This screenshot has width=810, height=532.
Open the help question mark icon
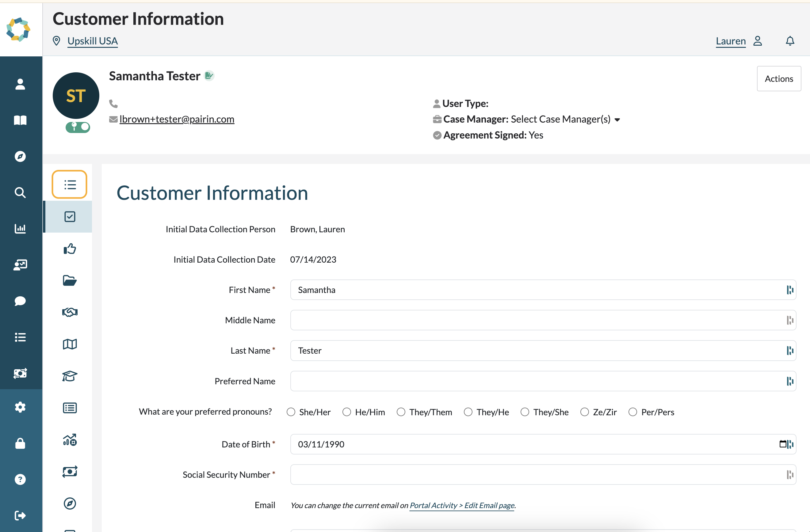[21, 479]
